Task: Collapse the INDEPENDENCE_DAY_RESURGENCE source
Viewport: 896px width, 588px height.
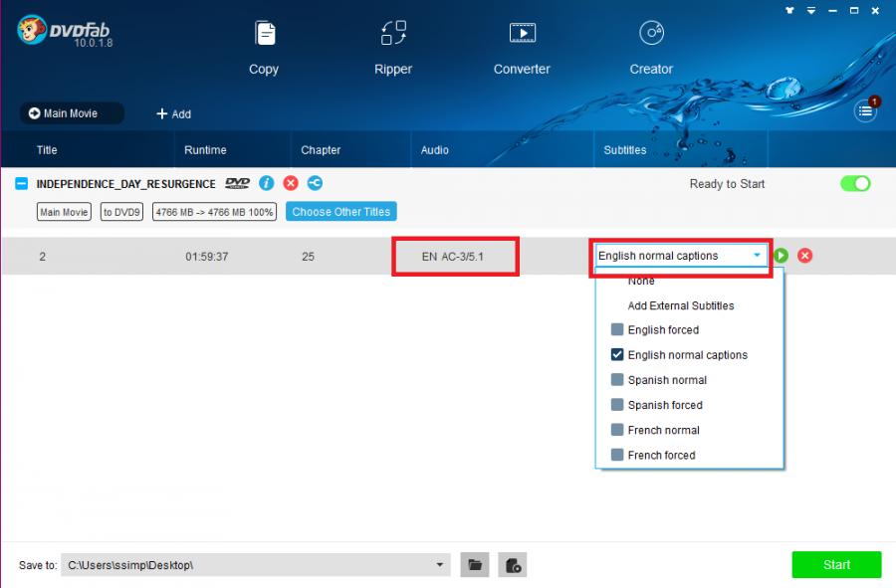Action: coord(21,183)
